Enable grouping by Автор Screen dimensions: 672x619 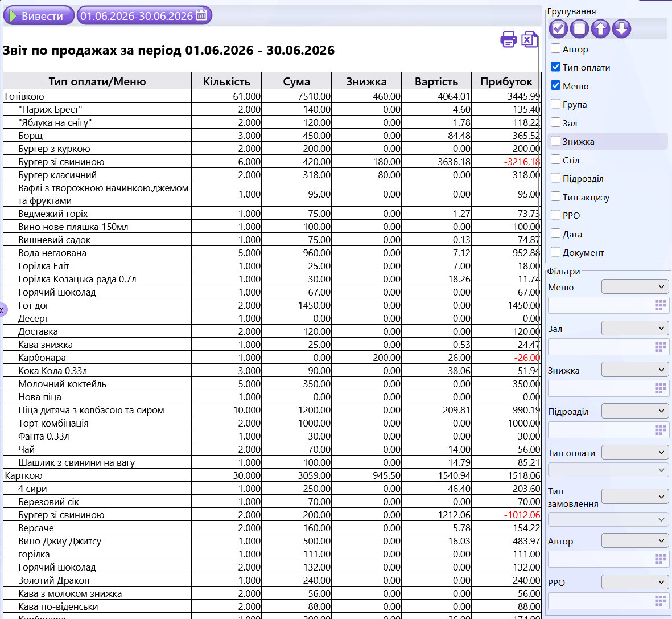555,48
